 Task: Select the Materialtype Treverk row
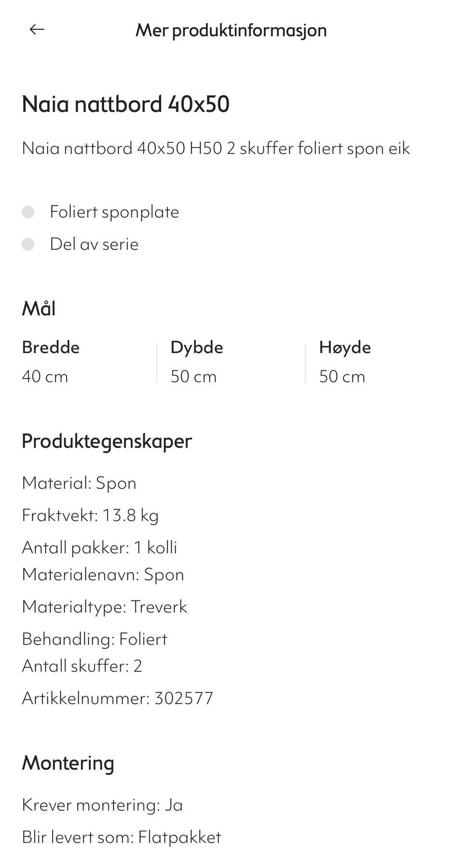pyautogui.click(x=105, y=606)
